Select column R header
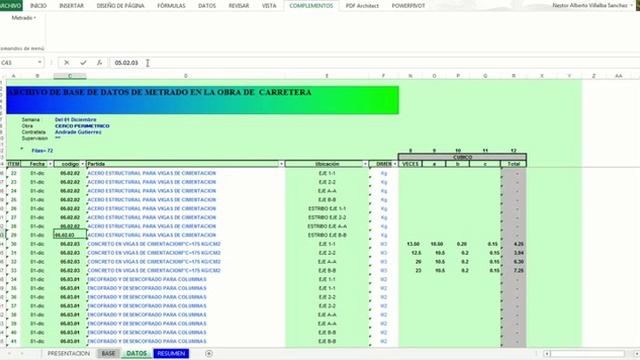 pyautogui.click(x=513, y=76)
